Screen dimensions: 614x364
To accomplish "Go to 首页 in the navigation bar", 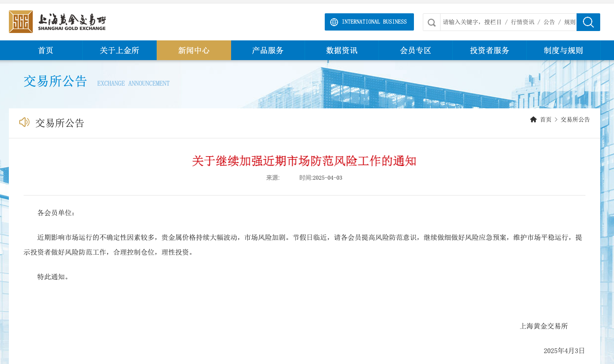I will pos(45,50).
